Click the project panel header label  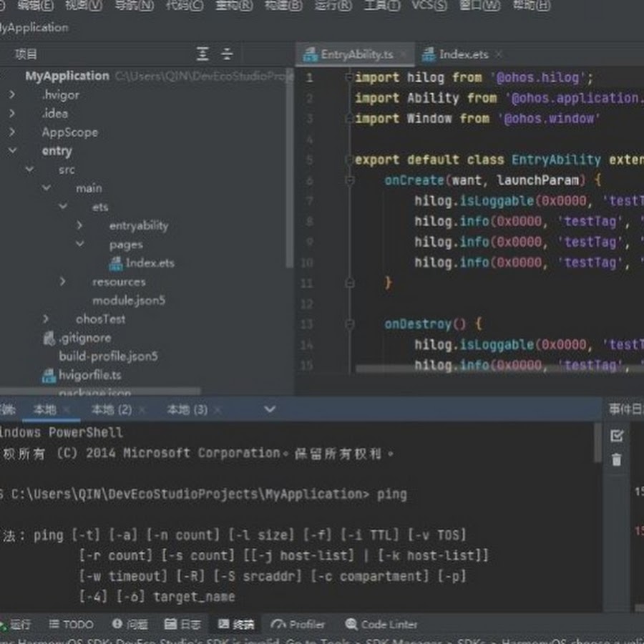pyautogui.click(x=26, y=54)
